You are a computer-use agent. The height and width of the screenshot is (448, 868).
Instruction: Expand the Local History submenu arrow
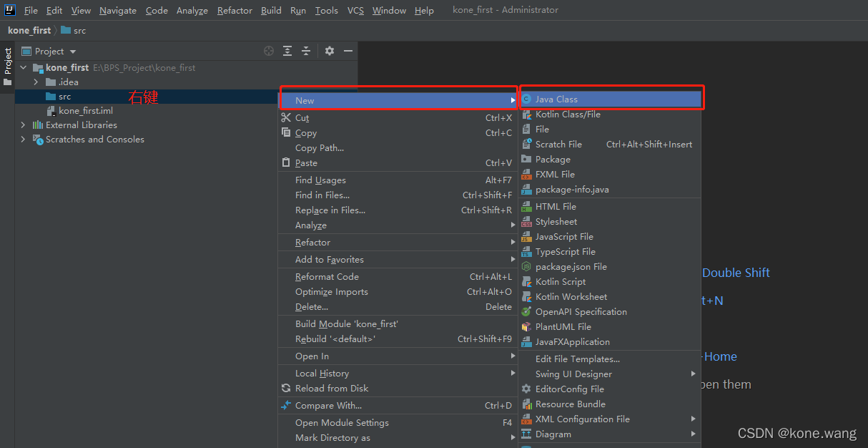pyautogui.click(x=513, y=374)
